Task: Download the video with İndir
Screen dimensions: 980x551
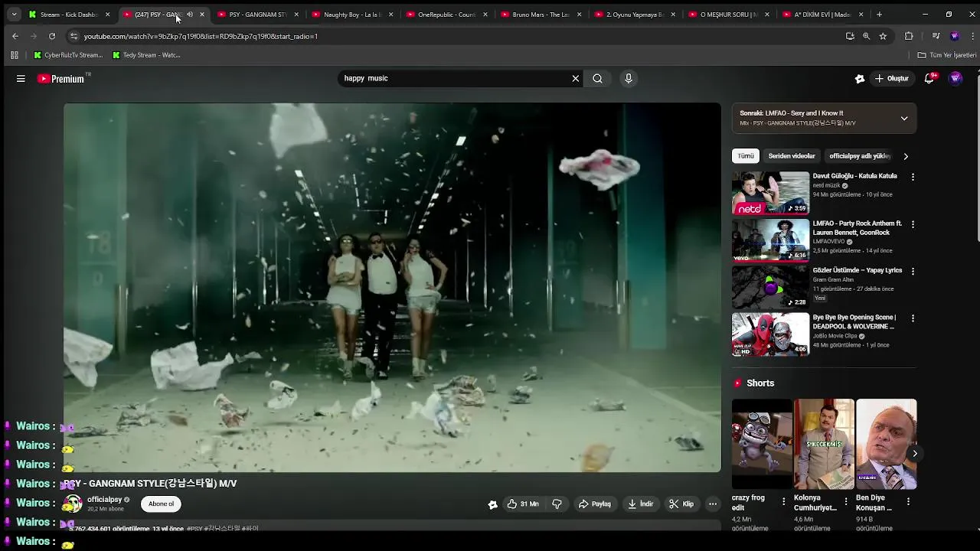Action: point(640,504)
